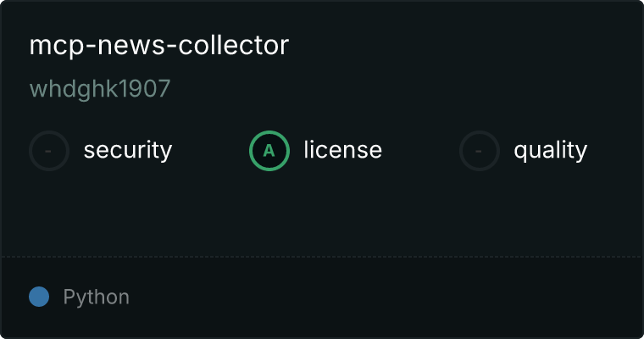This screenshot has width=644, height=339.
Task: Click the security label text
Action: [128, 150]
